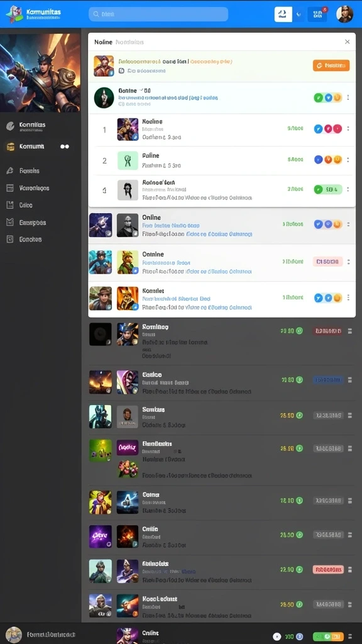Open the Criice sidebar item
The image size is (362, 644).
click(19, 205)
